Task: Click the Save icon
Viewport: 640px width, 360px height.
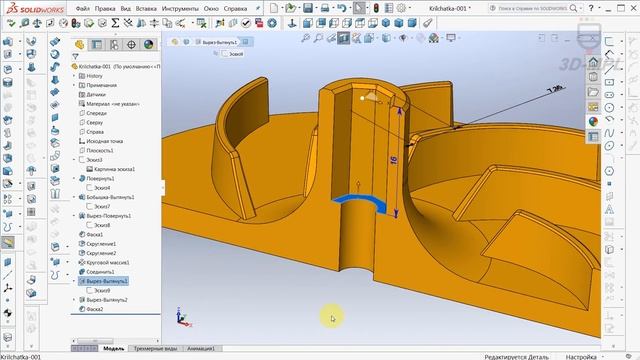Action: [x=308, y=8]
